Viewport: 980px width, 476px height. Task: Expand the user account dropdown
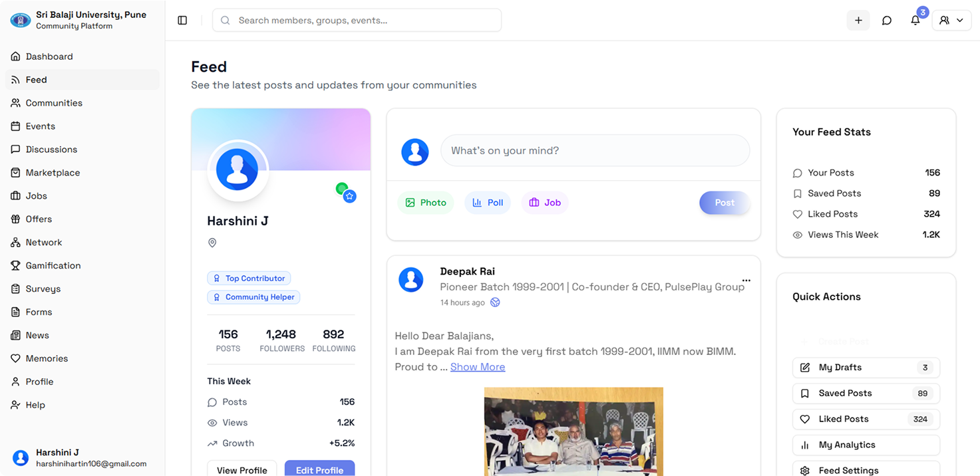point(951,21)
